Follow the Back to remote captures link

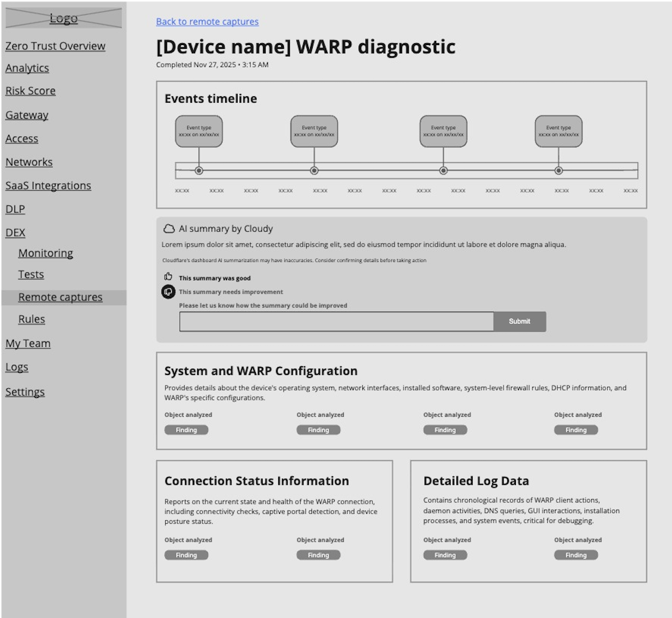[x=207, y=22]
